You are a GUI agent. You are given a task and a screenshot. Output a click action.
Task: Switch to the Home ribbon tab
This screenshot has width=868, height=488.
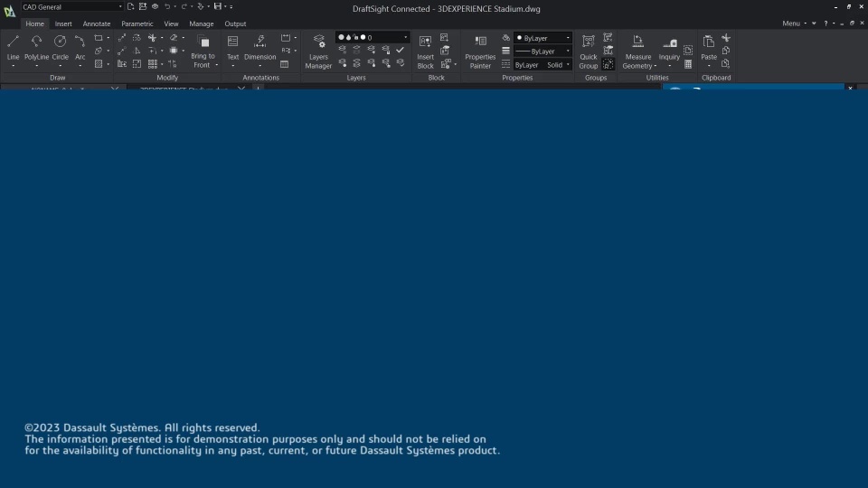[x=34, y=23]
